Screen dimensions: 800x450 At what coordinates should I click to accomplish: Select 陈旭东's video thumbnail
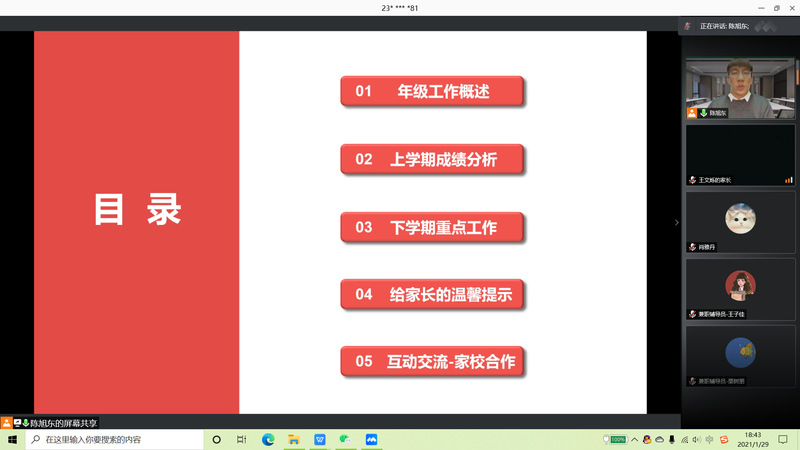pyautogui.click(x=740, y=89)
